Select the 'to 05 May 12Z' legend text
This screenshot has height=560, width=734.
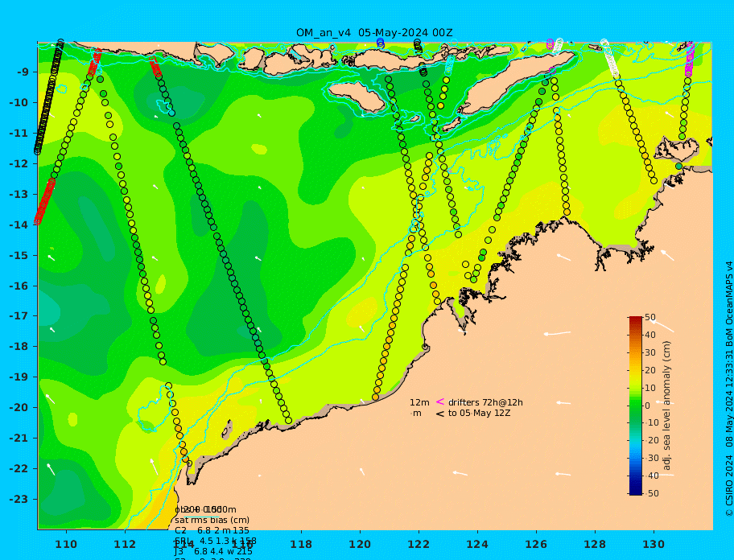click(480, 413)
